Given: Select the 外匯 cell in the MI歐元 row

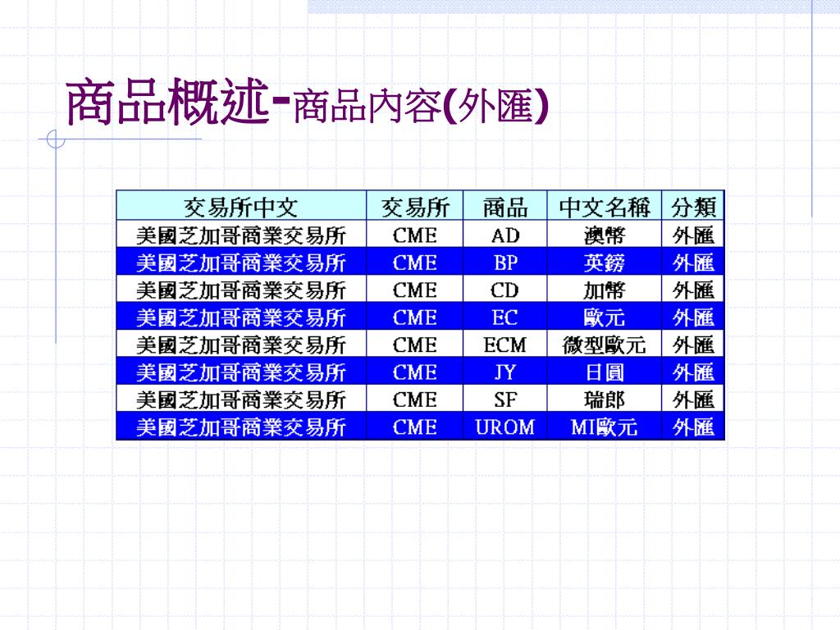Looking at the screenshot, I should (x=693, y=426).
